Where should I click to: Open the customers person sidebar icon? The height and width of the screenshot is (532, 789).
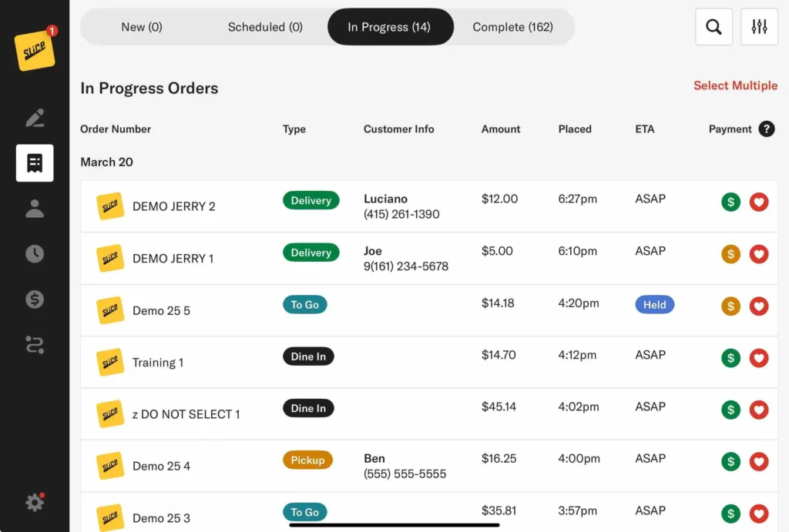click(35, 209)
